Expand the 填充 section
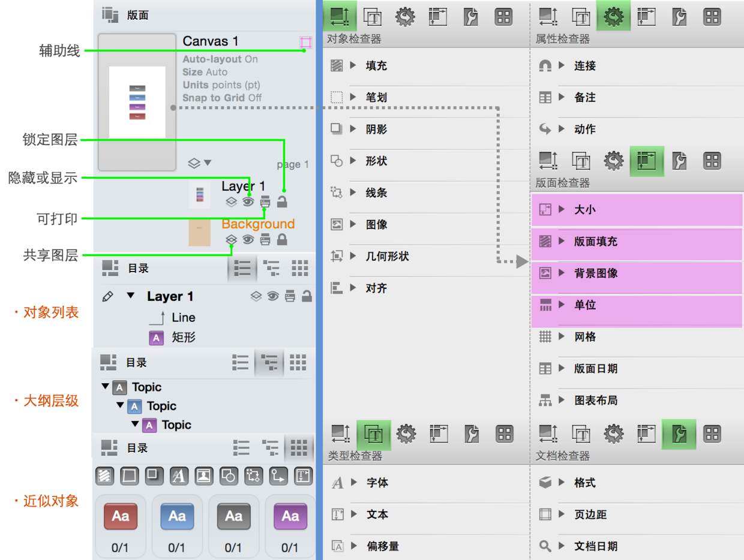Viewport: 744px width, 560px height. (x=354, y=65)
